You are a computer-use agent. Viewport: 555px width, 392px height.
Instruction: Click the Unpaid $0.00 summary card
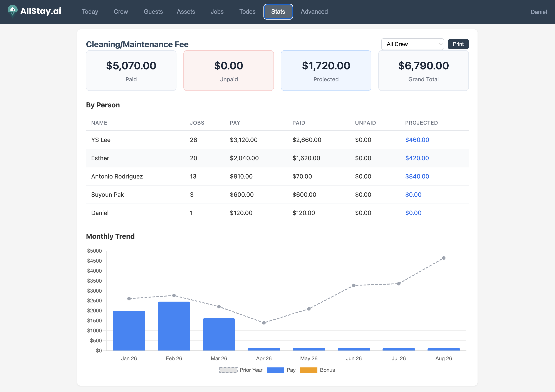point(228,70)
